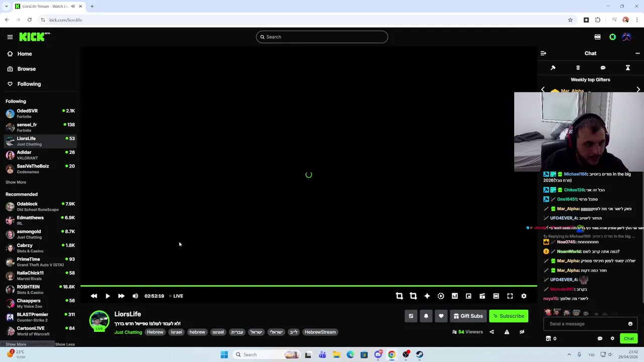Click the cast icon in player bar

[482, 296]
